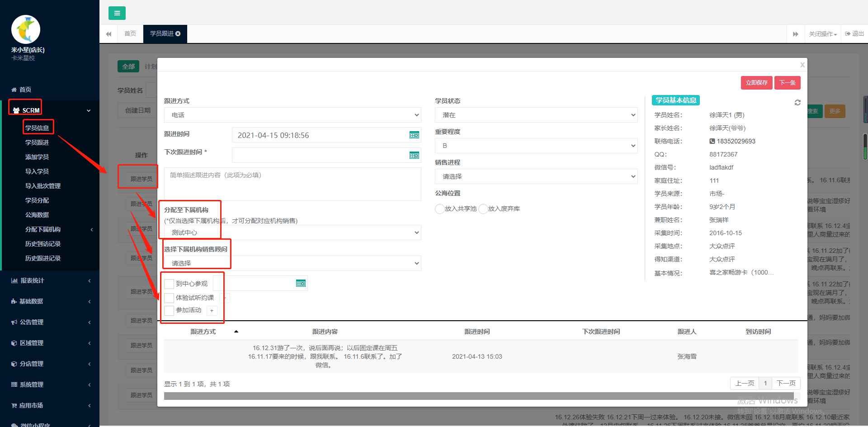Viewport: 868px width, 427px height.
Task: Click the horizontal scrollbar at dialog bottom
Action: [479, 396]
